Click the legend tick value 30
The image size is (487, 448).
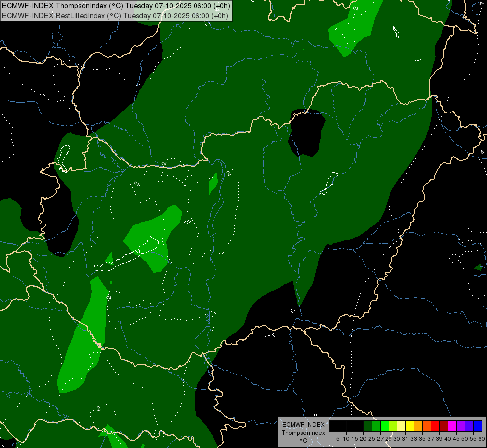point(397,439)
